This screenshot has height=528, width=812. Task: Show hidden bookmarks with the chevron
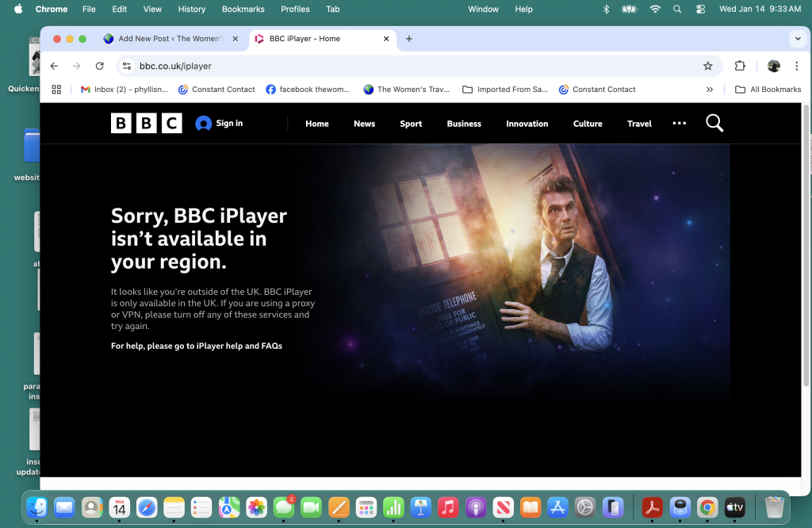(710, 90)
